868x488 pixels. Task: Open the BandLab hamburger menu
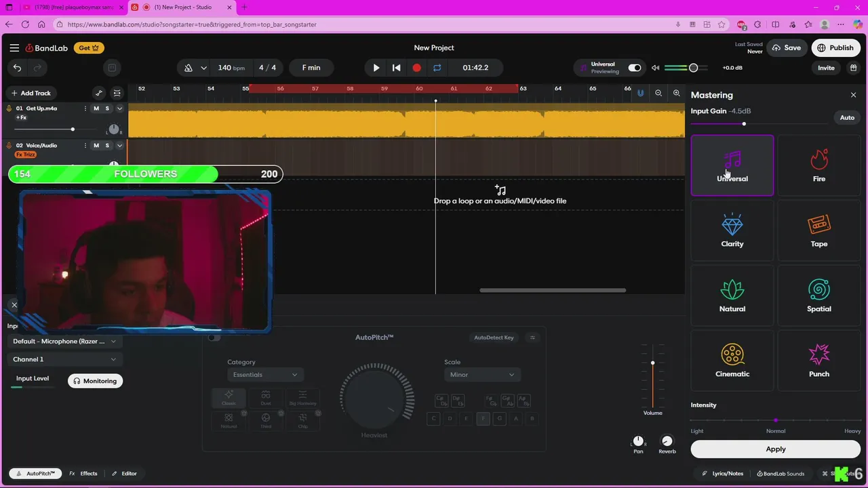pos(14,48)
